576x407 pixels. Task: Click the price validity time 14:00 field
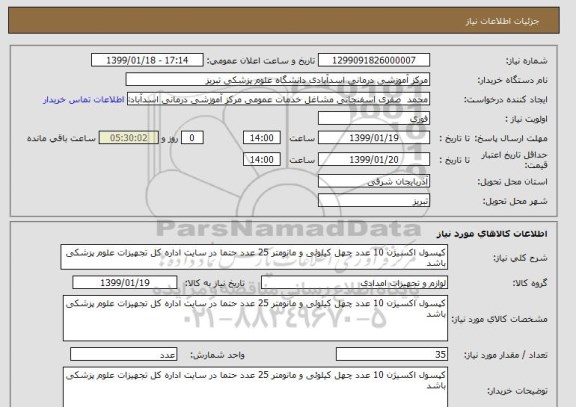pos(262,159)
